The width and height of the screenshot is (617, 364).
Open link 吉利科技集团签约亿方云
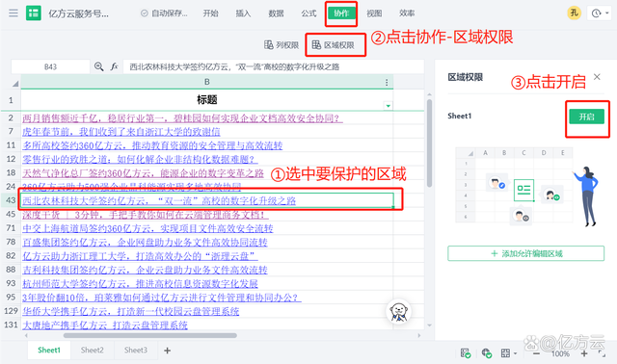pyautogui.click(x=145, y=270)
